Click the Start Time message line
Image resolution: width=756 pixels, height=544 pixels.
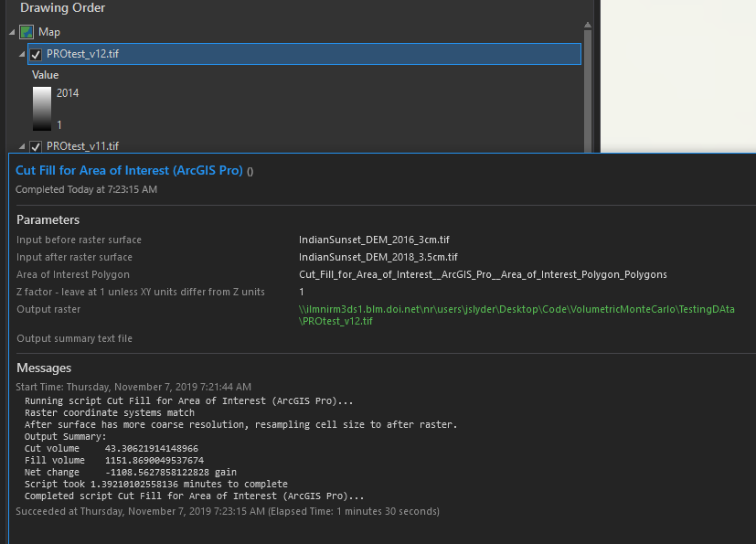coord(133,387)
